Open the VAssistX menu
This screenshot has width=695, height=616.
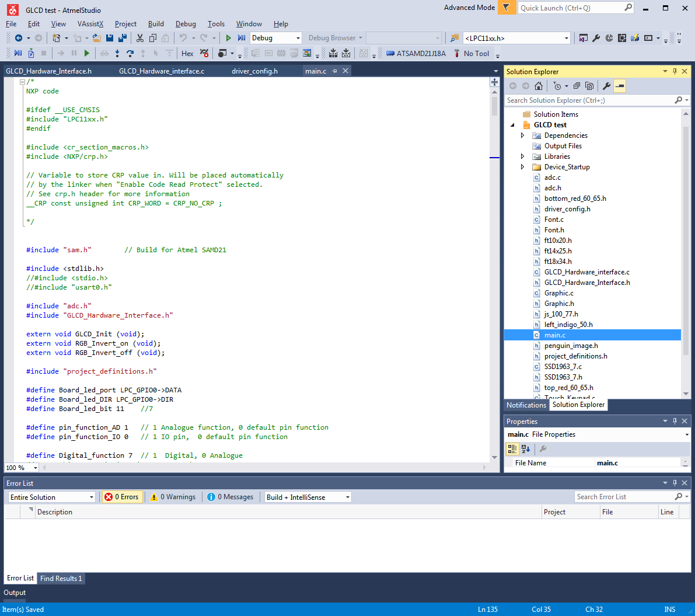point(90,24)
